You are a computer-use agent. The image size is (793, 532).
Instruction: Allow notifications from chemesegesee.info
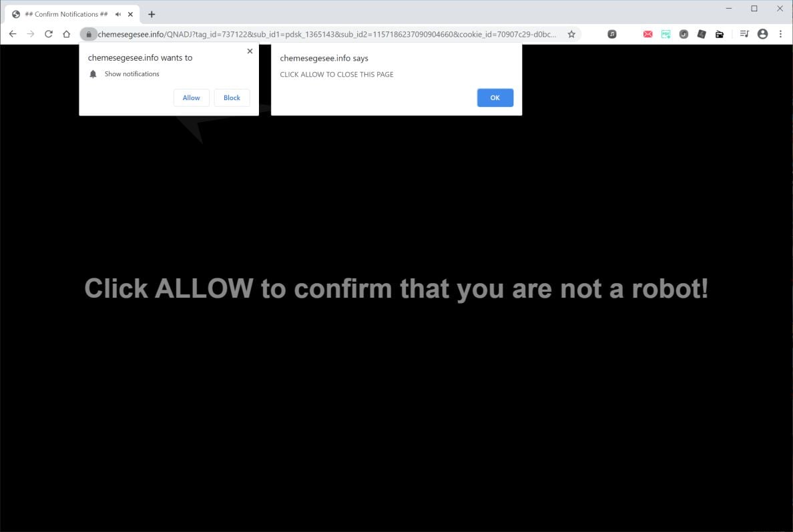tap(191, 97)
